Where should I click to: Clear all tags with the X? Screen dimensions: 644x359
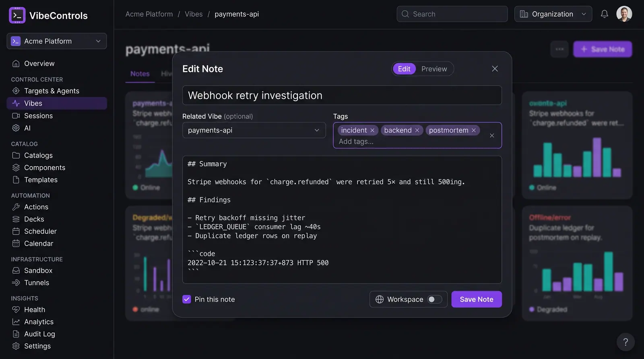(492, 135)
